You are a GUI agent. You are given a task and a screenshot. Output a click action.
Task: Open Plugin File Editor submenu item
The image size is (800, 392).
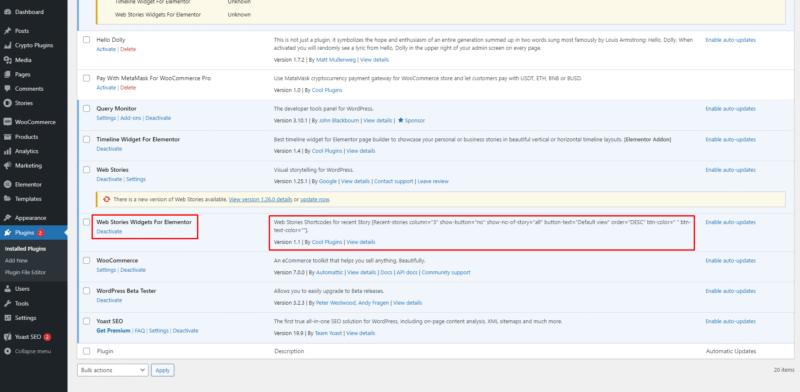click(x=26, y=272)
